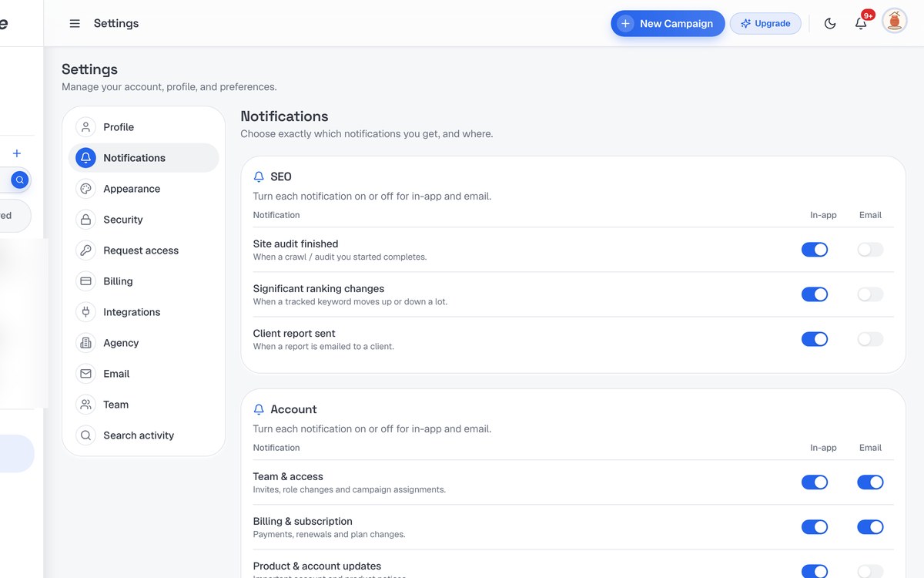Click the Request access key icon
The image size is (924, 578).
point(85,250)
